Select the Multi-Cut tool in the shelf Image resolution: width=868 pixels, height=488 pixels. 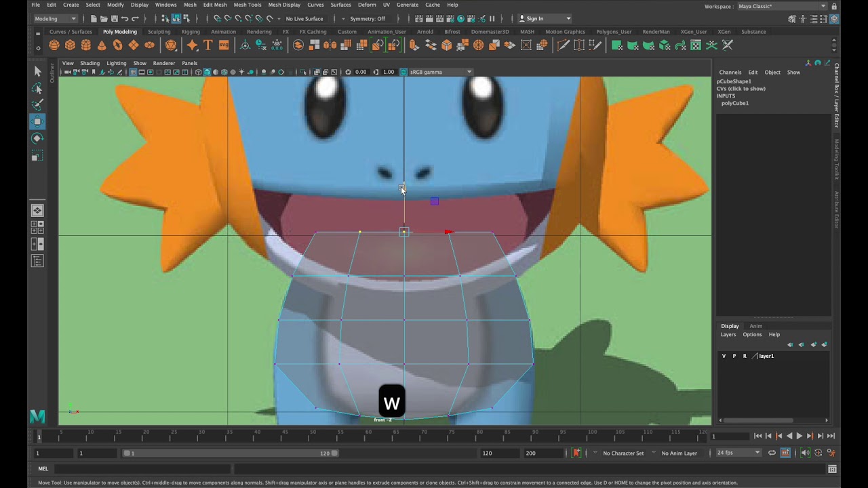tap(563, 45)
